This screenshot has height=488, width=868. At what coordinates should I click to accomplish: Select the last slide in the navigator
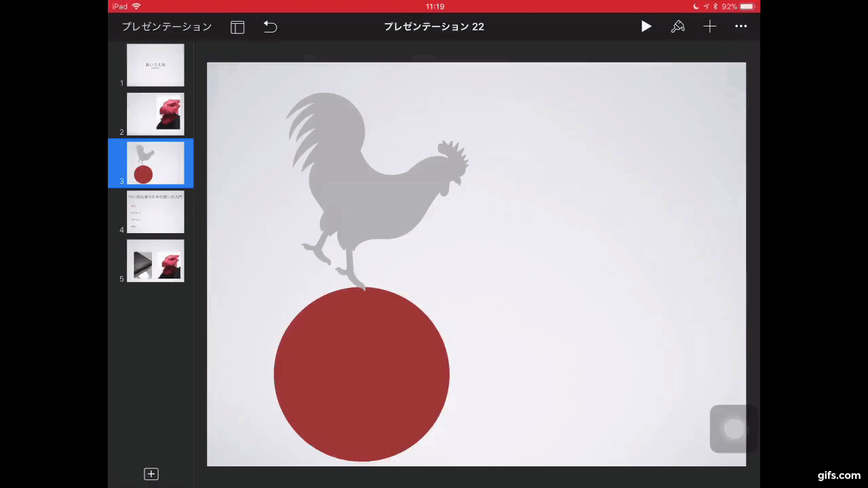coord(155,261)
